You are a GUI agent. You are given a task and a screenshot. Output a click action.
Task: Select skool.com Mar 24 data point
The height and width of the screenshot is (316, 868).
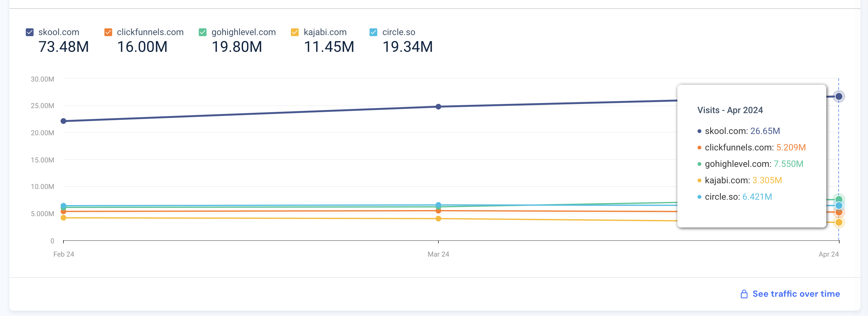pyautogui.click(x=438, y=106)
